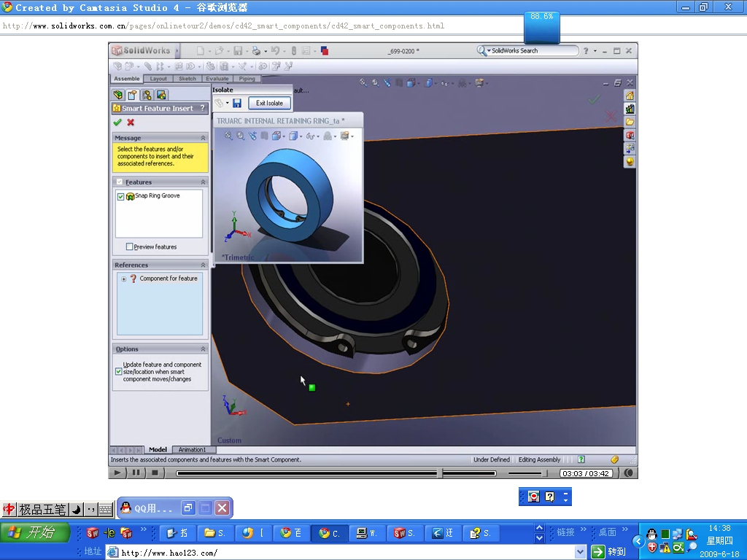The height and width of the screenshot is (560, 747).
Task: Collapse the Message section
Action: (x=203, y=138)
